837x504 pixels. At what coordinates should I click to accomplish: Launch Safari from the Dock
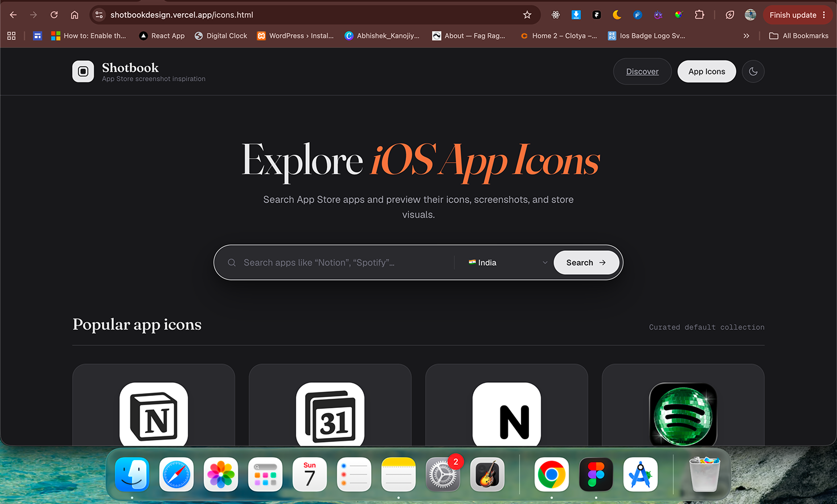click(x=177, y=474)
